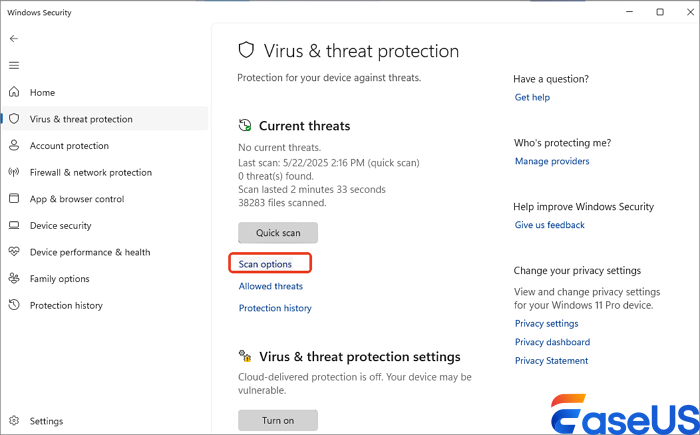Click the Home house icon

(x=14, y=93)
